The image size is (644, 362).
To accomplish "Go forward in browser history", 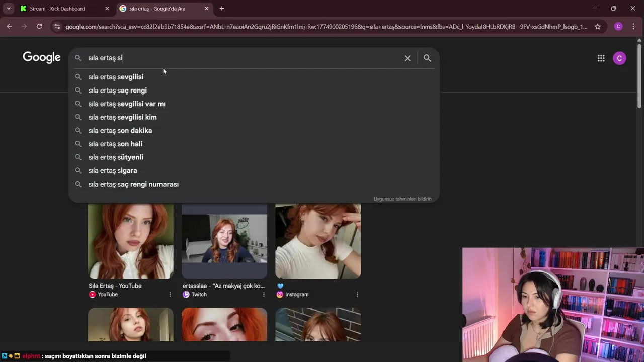I will click(24, 26).
